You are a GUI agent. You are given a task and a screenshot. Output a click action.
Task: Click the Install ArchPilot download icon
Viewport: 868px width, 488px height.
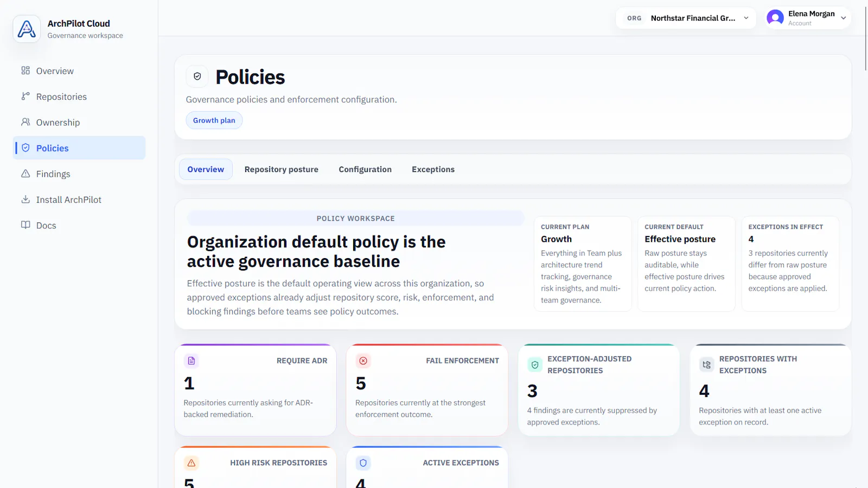click(x=25, y=200)
